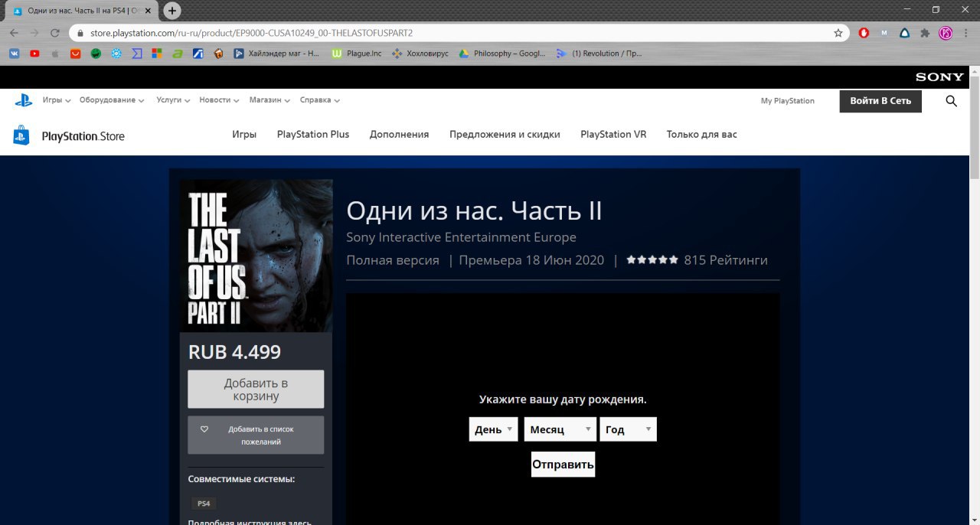Open the Philosophy Google Drive bookmark

click(502, 54)
